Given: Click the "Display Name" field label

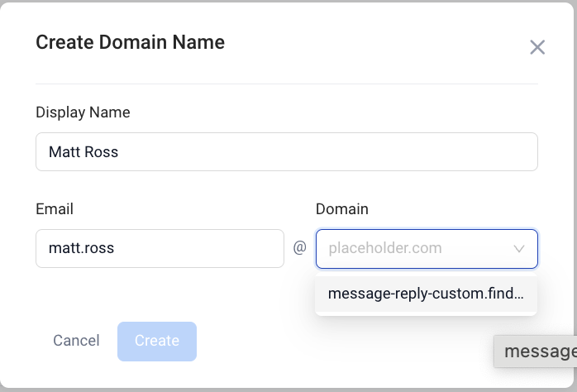Looking at the screenshot, I should tap(83, 112).
